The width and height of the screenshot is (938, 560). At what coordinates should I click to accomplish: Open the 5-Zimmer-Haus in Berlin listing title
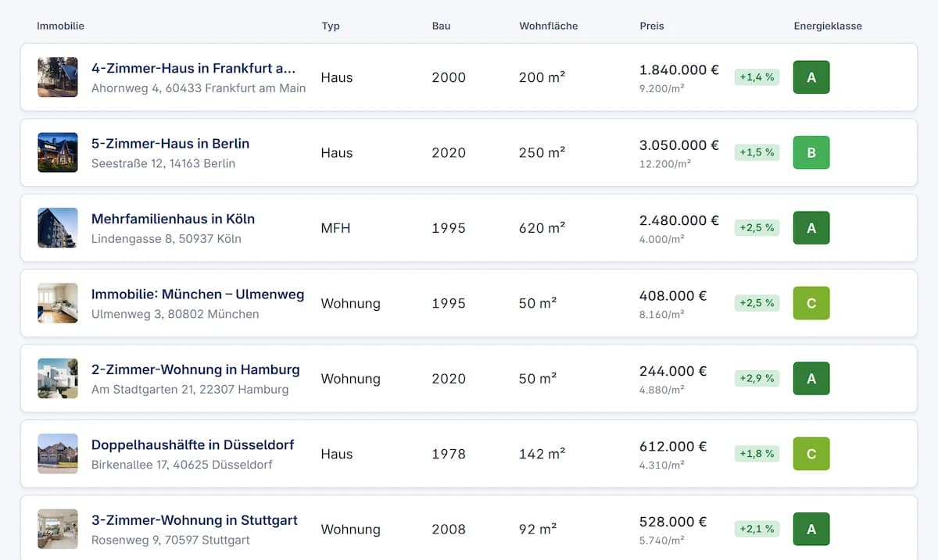tap(170, 144)
